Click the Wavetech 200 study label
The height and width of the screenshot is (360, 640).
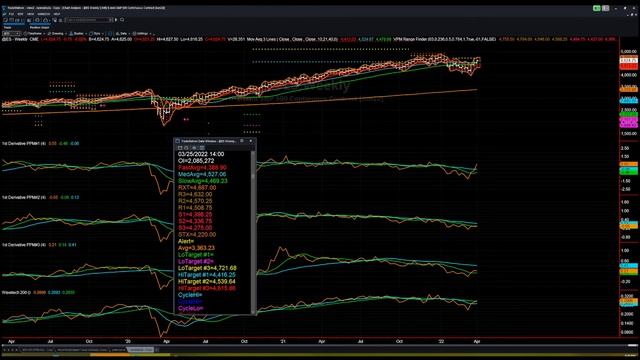16,293
